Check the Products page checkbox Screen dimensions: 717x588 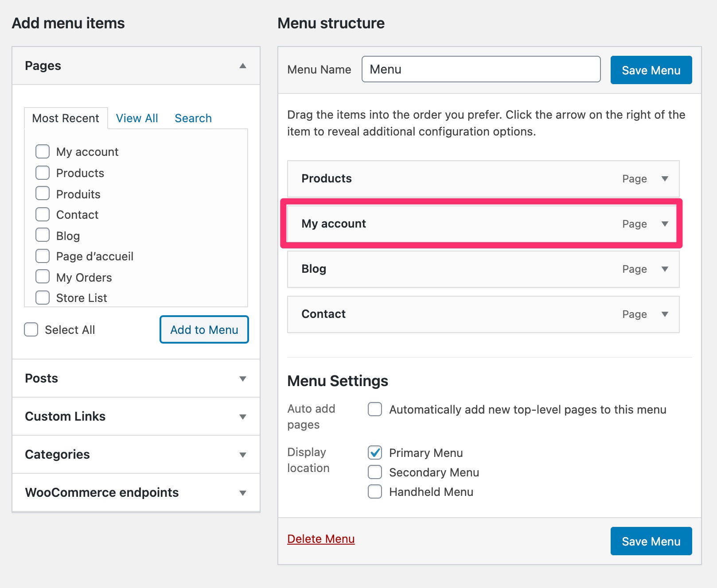[43, 173]
